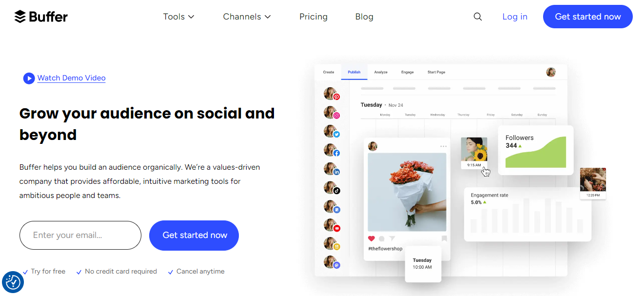Select the LinkedIn channel avatar
This screenshot has height=296, width=644.
point(331,169)
